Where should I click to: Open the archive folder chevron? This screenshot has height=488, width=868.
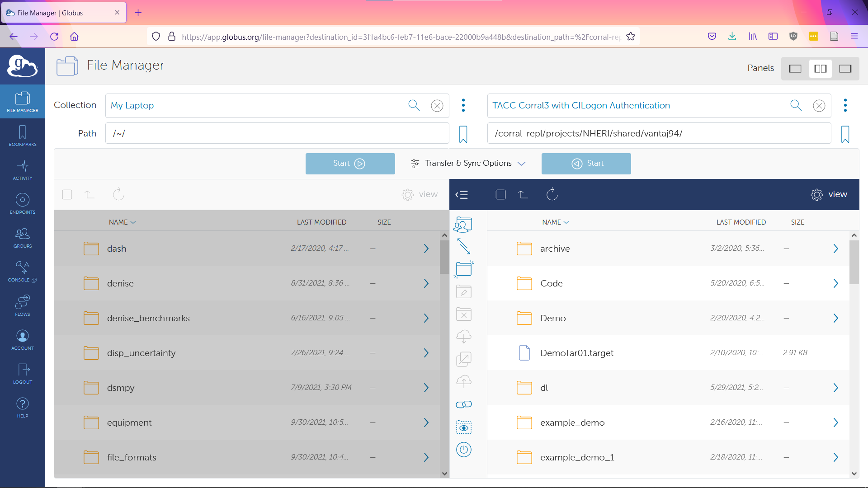pos(835,249)
